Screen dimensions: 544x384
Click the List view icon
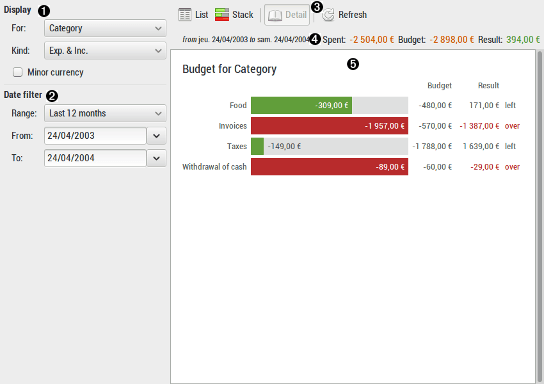tap(185, 15)
